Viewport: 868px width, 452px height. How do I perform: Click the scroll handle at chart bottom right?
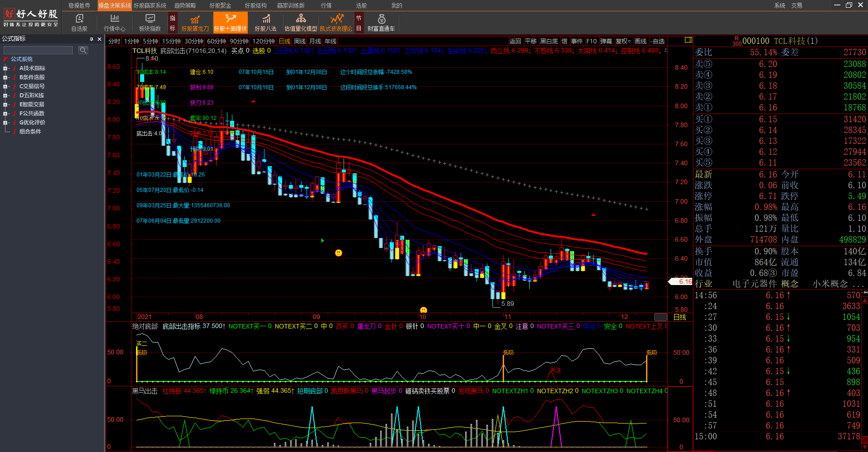click(x=660, y=317)
